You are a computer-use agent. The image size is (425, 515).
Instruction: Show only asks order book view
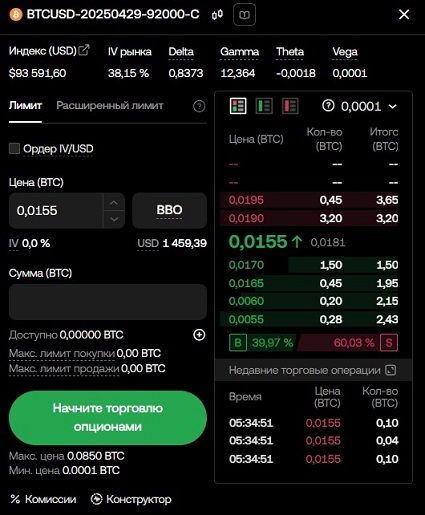coord(290,106)
